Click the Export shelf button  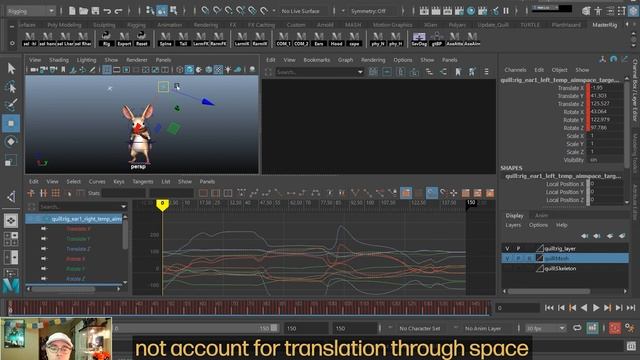coord(124,38)
